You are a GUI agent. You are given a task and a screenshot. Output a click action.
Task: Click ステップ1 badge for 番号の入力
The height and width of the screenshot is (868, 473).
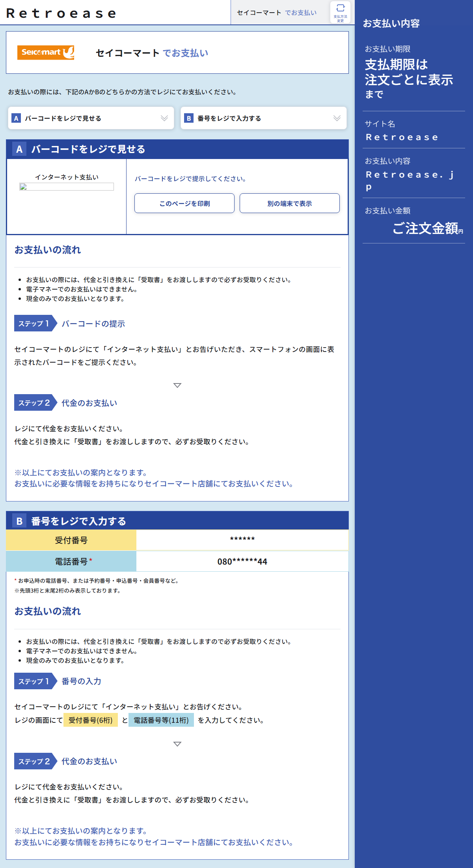click(x=35, y=681)
